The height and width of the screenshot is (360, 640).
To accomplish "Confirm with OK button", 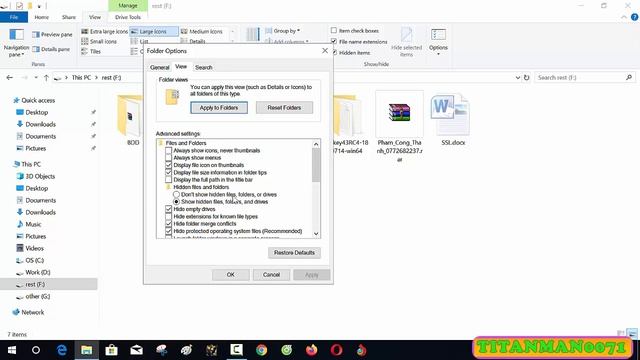I will tap(231, 275).
